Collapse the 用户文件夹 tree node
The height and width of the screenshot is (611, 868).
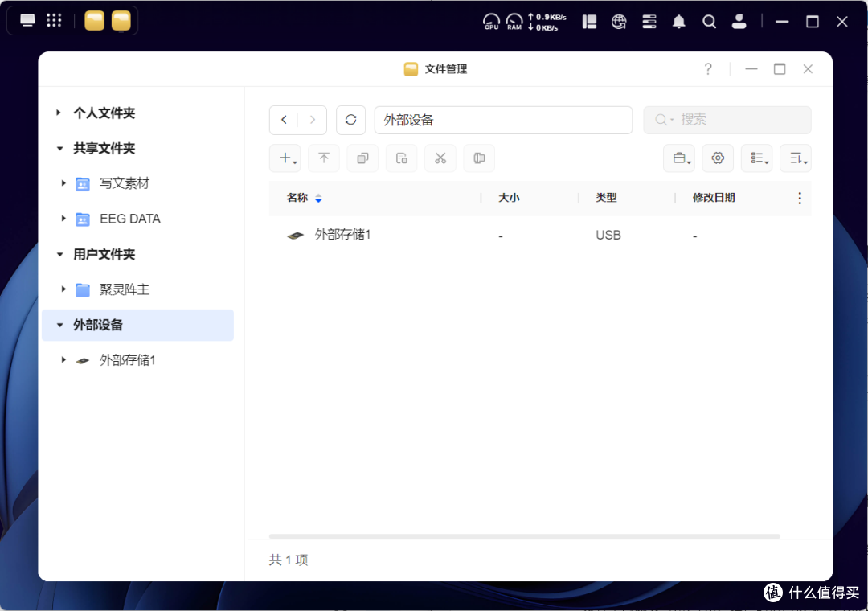(x=59, y=254)
